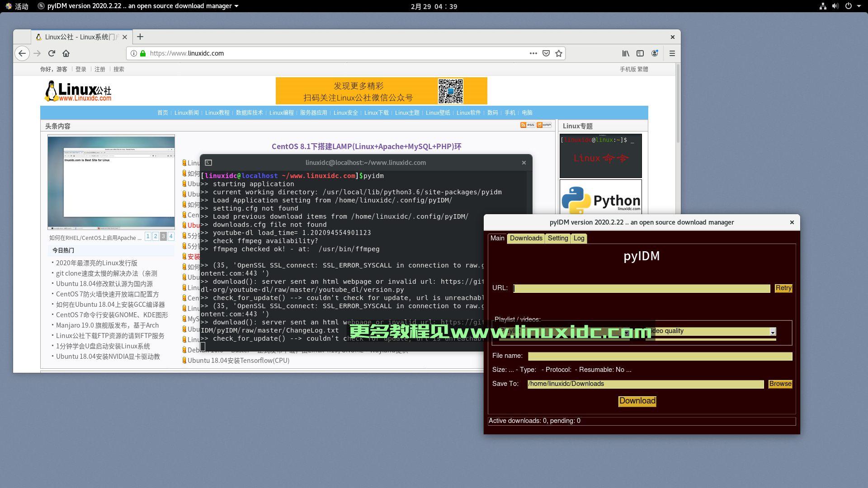Click WAP icon beside RSS
The width and height of the screenshot is (868, 488).
tap(544, 125)
